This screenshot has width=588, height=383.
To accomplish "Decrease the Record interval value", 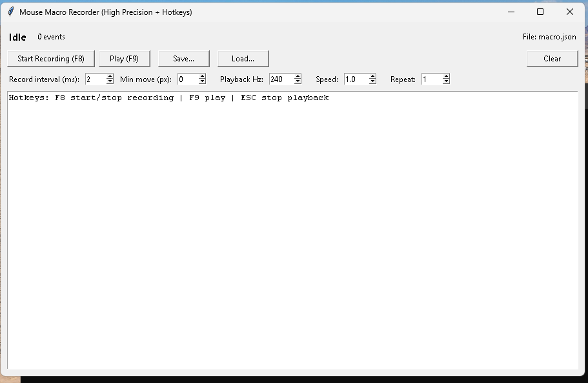I will [108, 81].
